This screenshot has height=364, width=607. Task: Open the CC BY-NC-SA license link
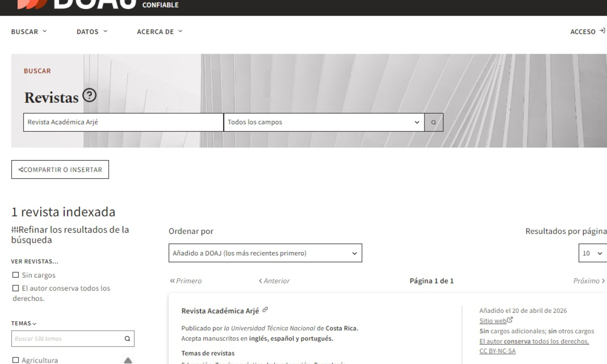(x=497, y=351)
